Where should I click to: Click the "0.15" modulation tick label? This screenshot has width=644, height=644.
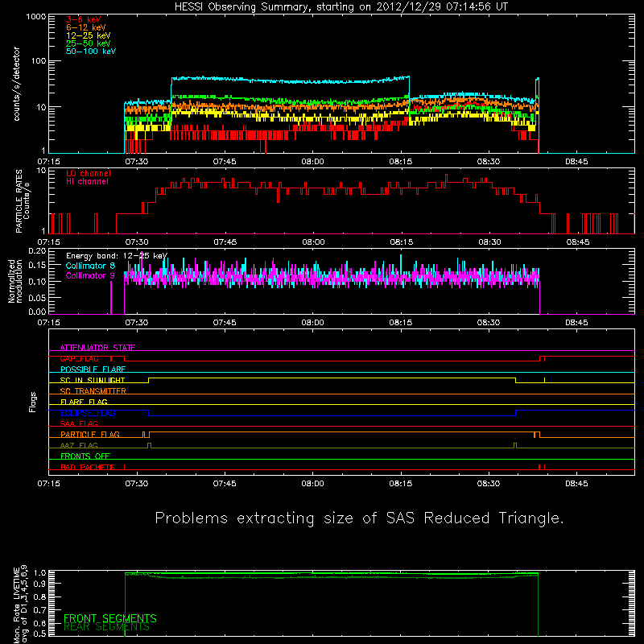coord(37,266)
